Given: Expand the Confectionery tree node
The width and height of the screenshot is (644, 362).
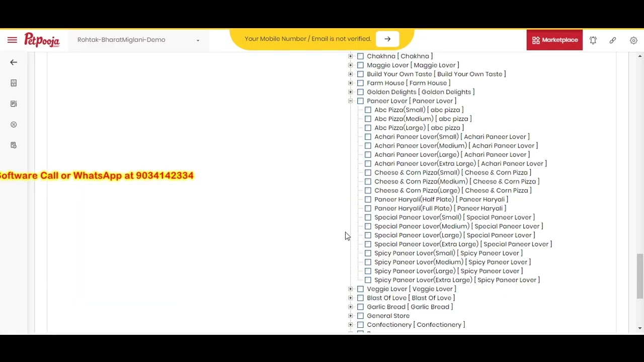Looking at the screenshot, I should pos(351,325).
